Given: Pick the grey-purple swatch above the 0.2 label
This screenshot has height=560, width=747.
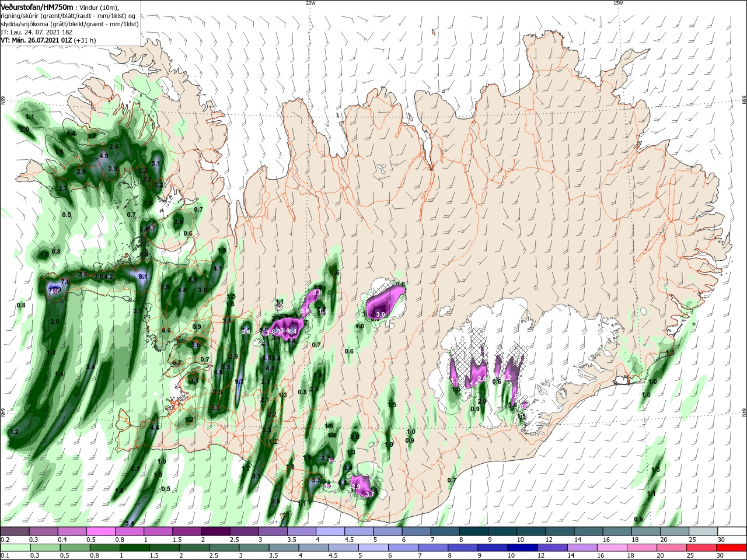Looking at the screenshot, I should coord(15,531).
